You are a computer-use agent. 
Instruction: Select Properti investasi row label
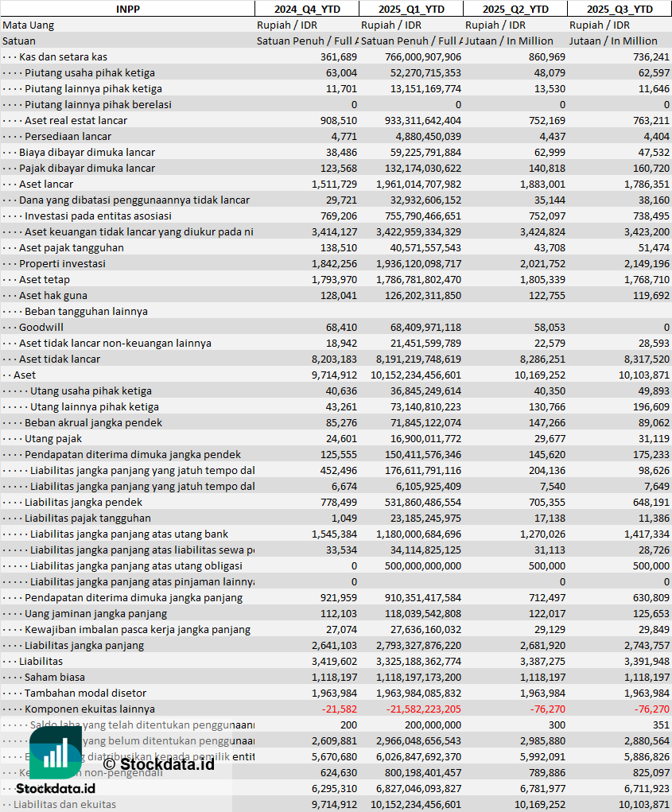click(62, 263)
